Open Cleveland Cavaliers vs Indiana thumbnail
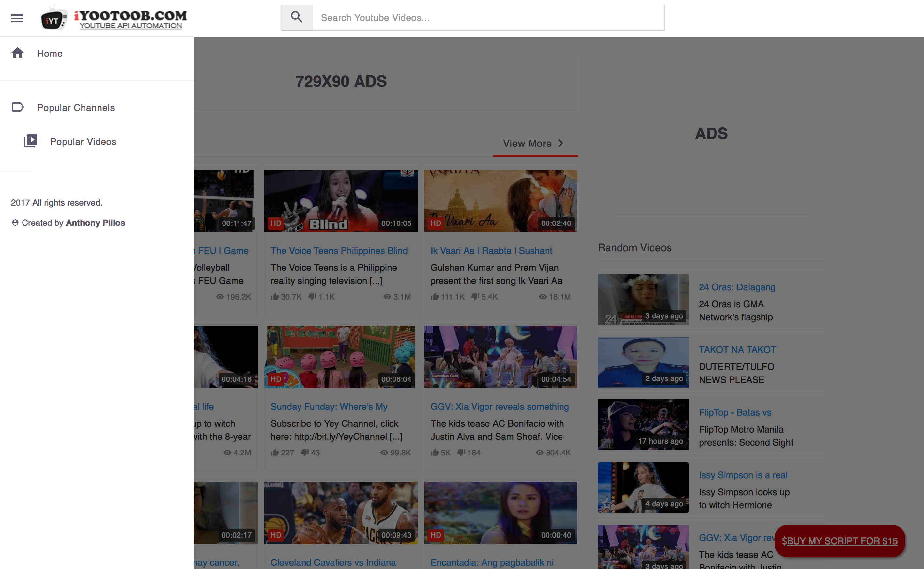 pyautogui.click(x=341, y=513)
